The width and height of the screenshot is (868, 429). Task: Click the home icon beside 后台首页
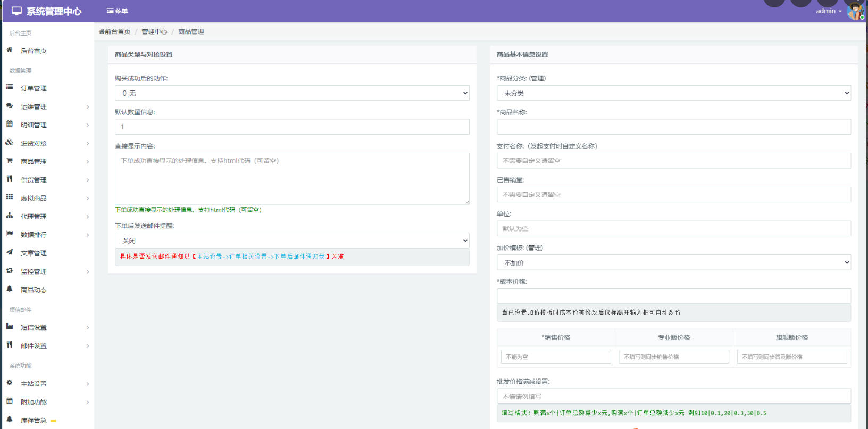coord(9,50)
